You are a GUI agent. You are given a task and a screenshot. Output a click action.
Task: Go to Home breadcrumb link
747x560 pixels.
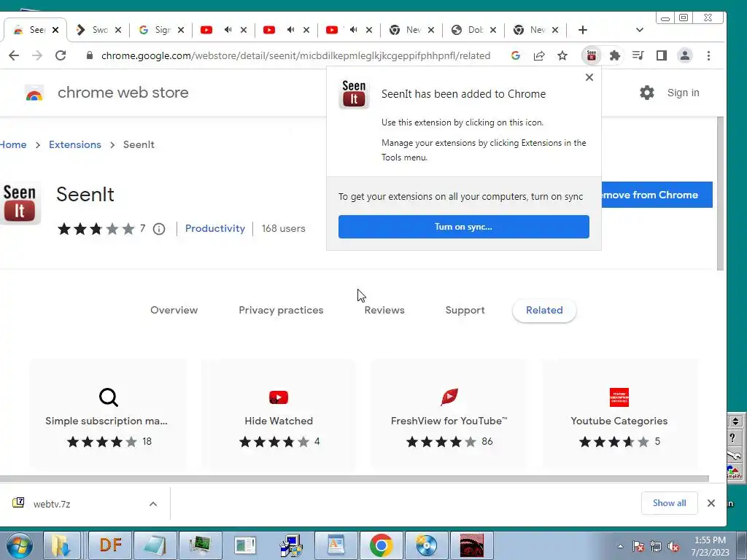(13, 145)
